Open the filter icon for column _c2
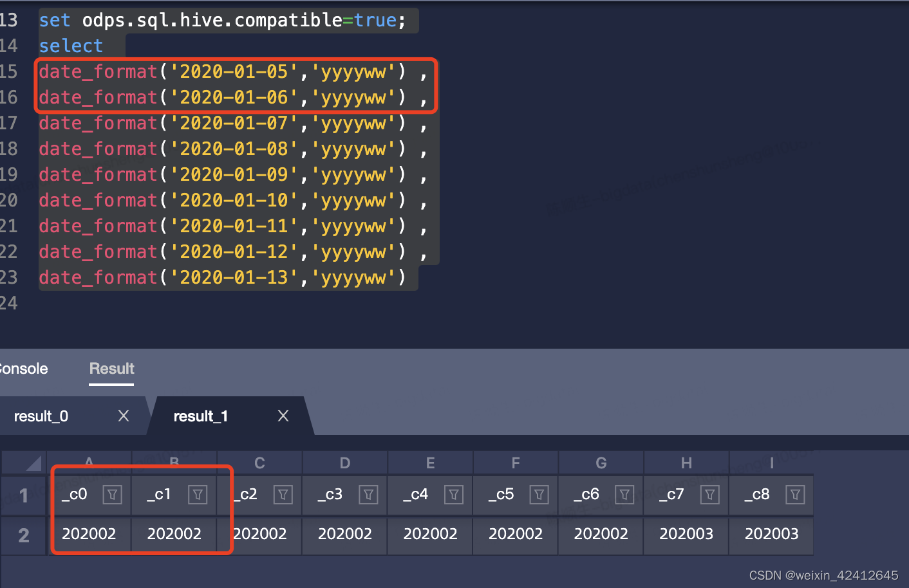Viewport: 909px width, 588px height. (x=283, y=495)
